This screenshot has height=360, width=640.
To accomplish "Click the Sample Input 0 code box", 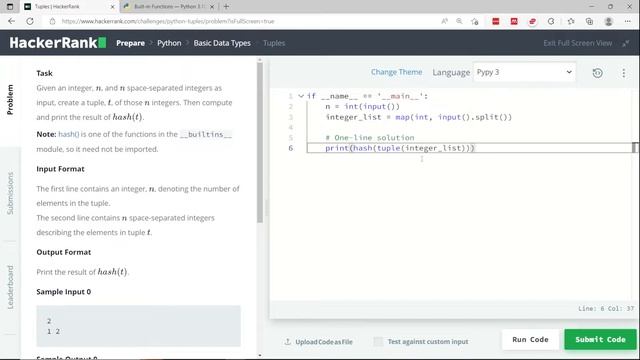I will (138, 326).
